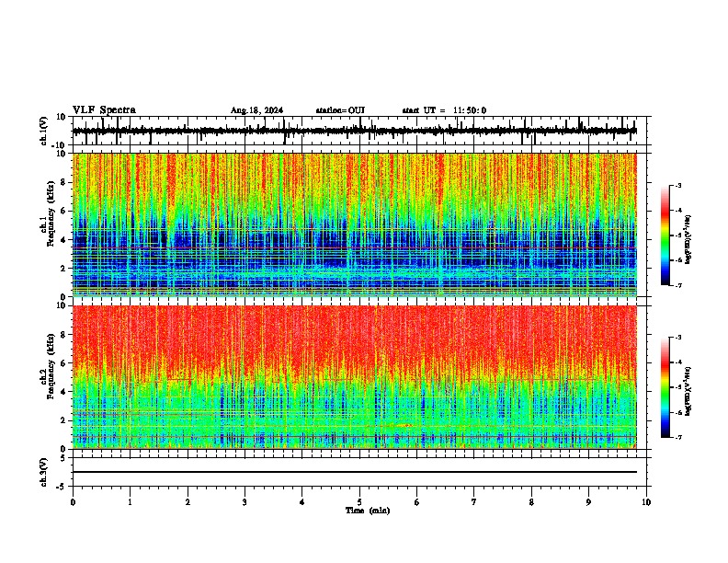Select the date text "Aug.18, 2024"

pyautogui.click(x=256, y=110)
